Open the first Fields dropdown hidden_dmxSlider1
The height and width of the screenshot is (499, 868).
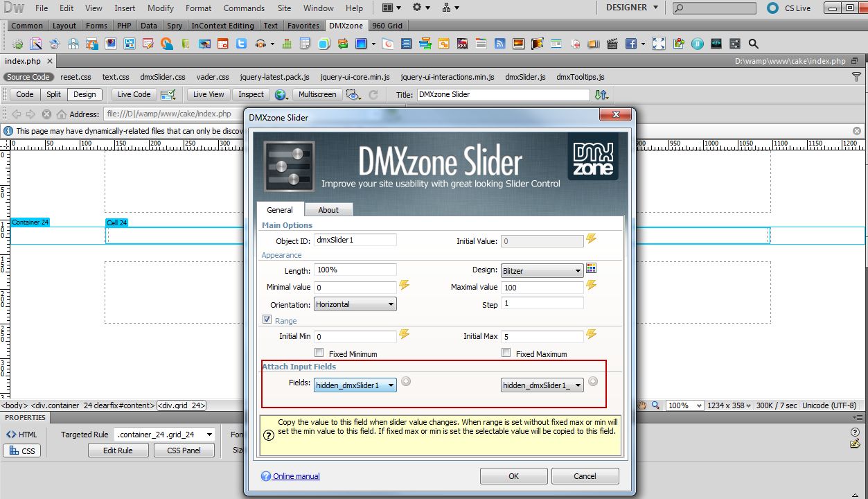[x=355, y=385]
